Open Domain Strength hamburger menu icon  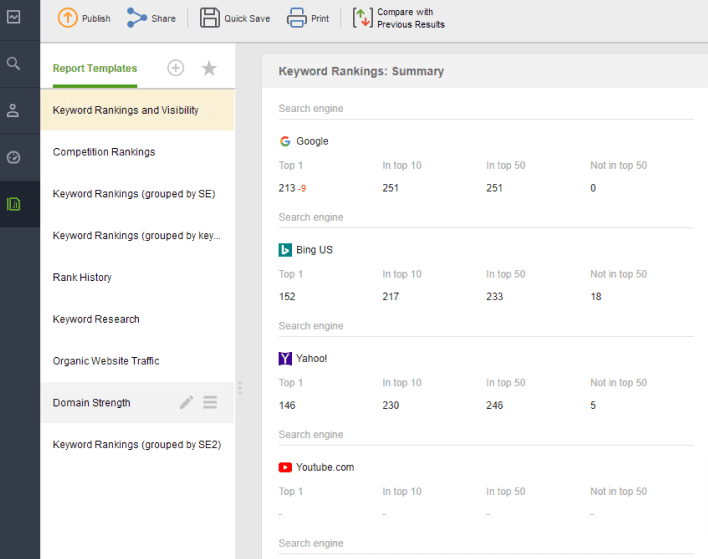[210, 402]
